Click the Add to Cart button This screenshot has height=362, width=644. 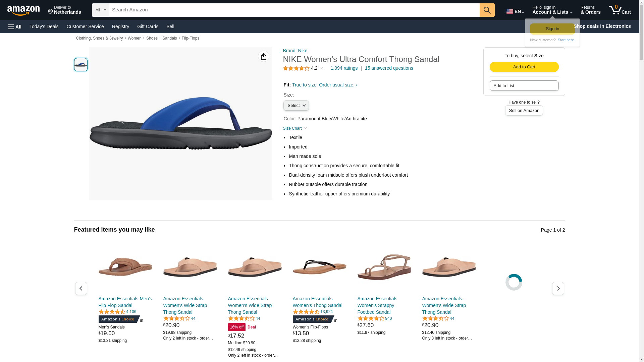click(524, 67)
